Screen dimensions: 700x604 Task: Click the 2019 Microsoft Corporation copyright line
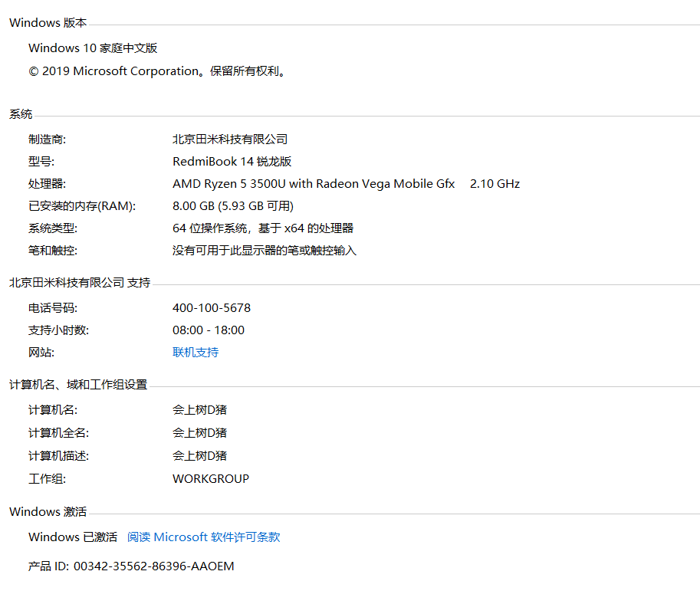click(157, 71)
